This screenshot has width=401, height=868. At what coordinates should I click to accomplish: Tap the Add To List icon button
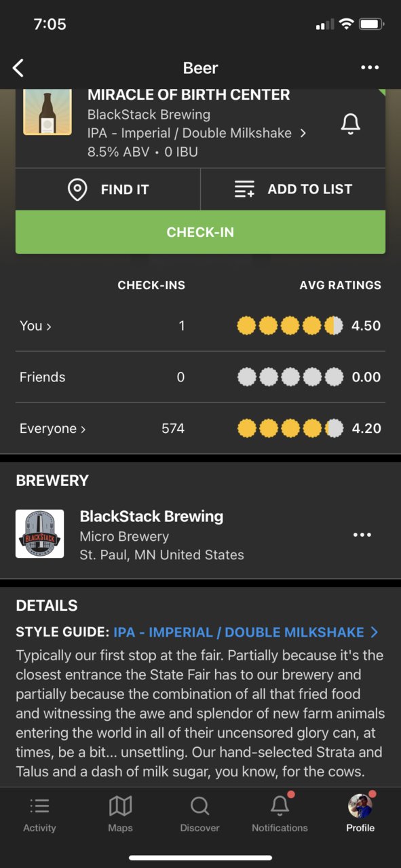(x=293, y=189)
